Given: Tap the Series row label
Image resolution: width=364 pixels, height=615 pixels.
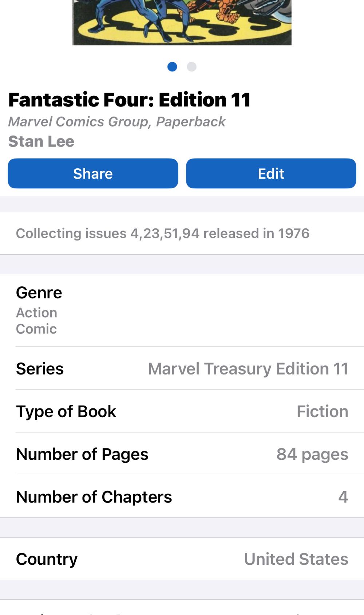Looking at the screenshot, I should pyautogui.click(x=40, y=369).
